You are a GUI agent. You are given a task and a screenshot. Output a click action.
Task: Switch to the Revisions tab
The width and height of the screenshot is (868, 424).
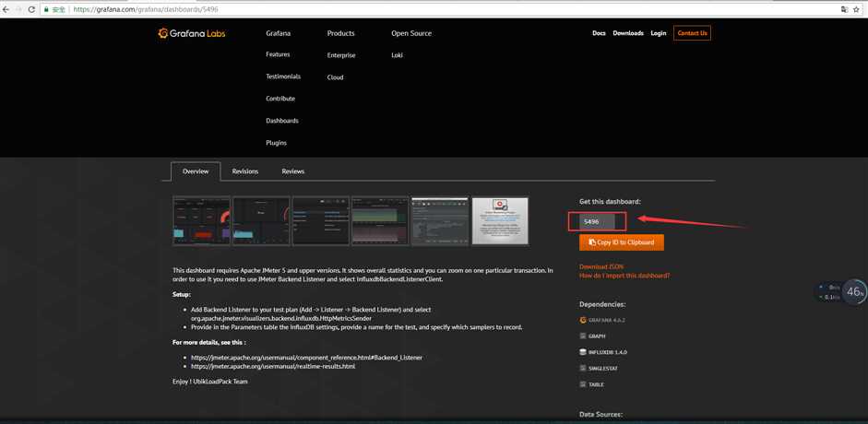point(245,171)
